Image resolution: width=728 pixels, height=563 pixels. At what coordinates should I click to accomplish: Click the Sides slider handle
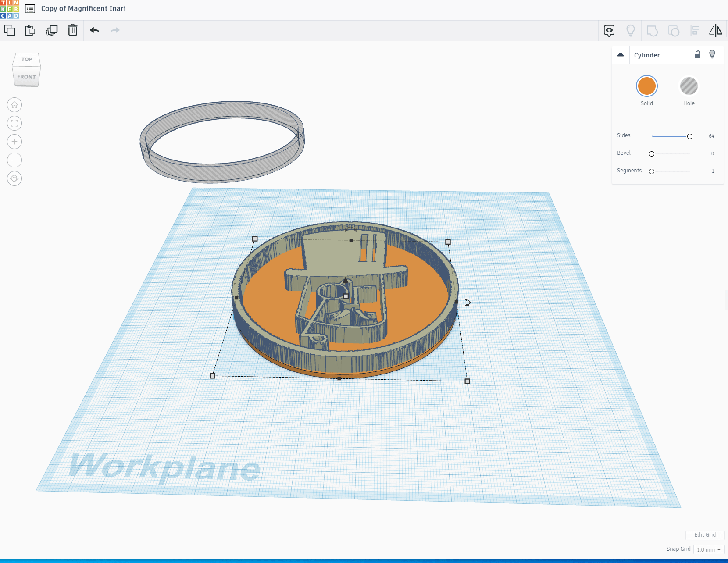click(690, 136)
